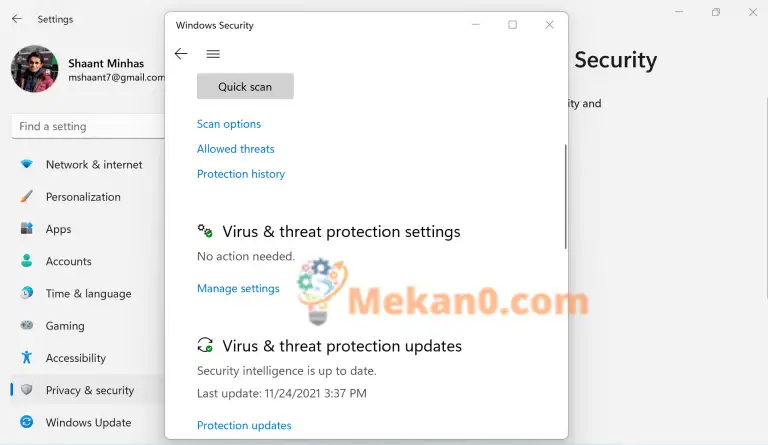Click the Personalization paintbrush icon
Viewport: 768px width, 445px height.
point(26,196)
